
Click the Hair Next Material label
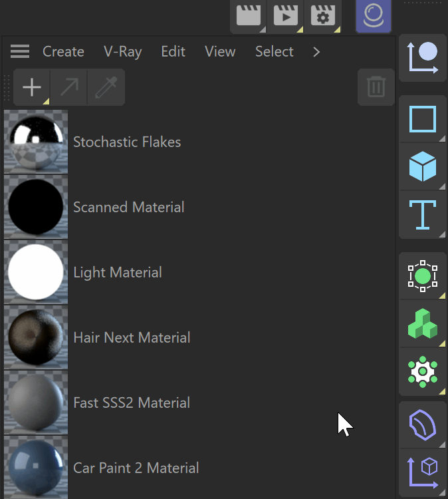[132, 337]
